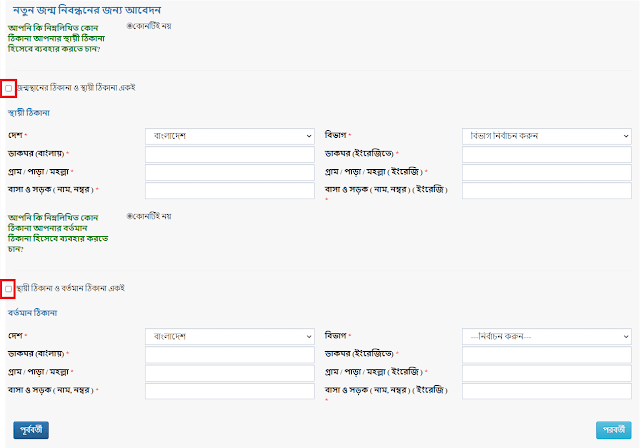Click the পরবর্তী (next) button
The width and height of the screenshot is (640, 448).
pyautogui.click(x=612, y=429)
